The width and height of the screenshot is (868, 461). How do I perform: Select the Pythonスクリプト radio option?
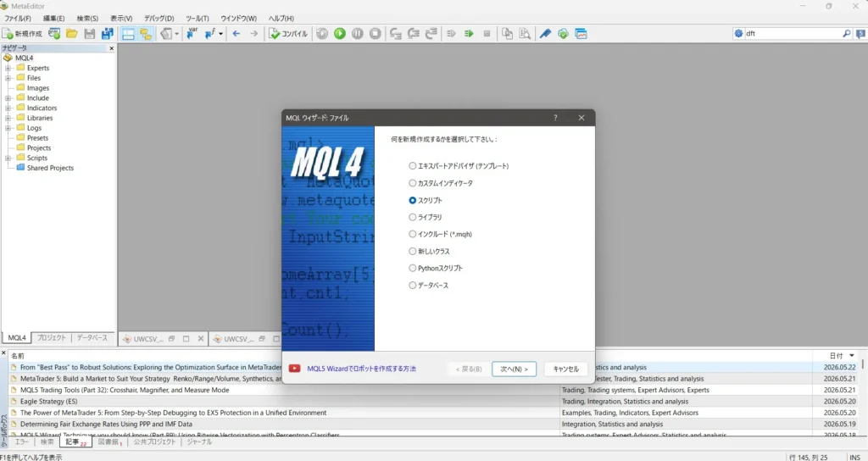point(413,268)
